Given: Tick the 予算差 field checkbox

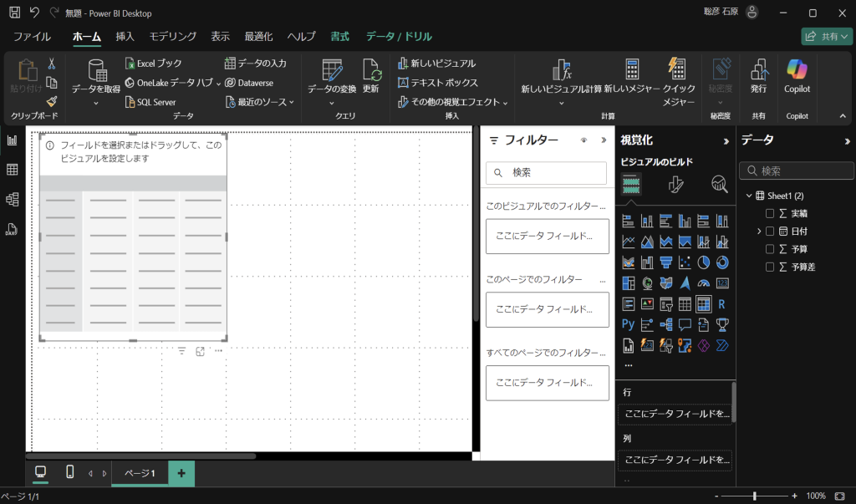Looking at the screenshot, I should pos(770,267).
